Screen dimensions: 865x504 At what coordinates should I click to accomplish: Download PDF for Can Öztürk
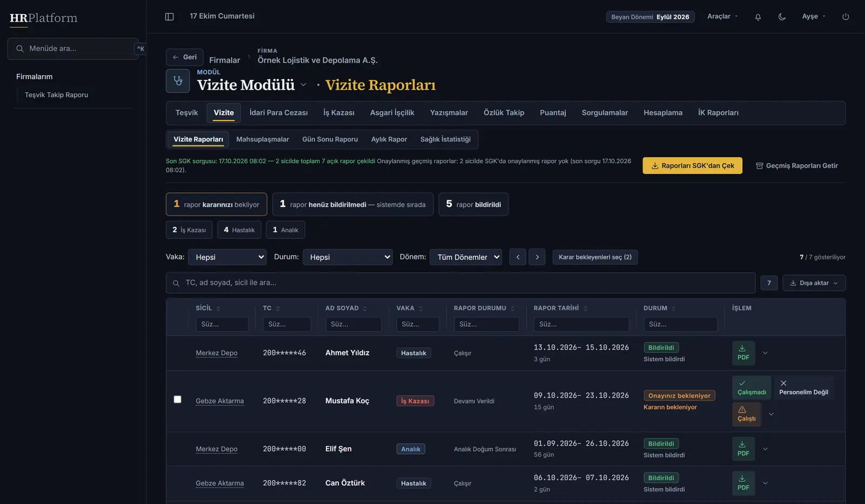point(743,483)
